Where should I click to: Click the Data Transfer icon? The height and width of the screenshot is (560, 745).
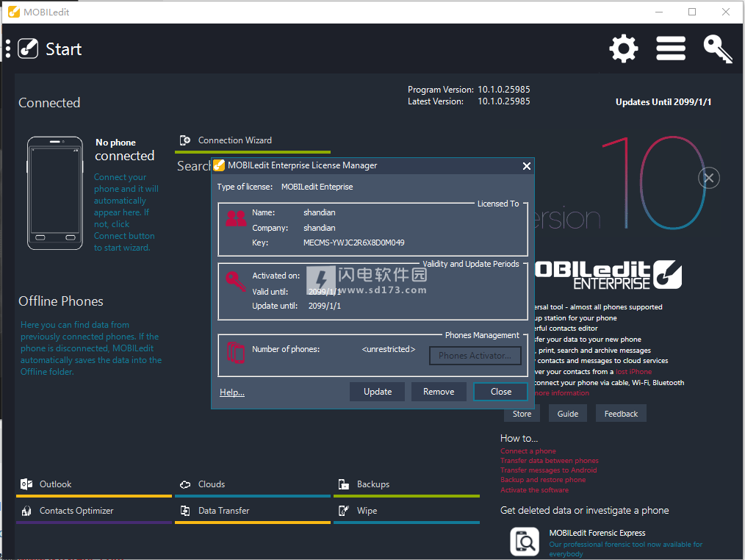tap(185, 511)
